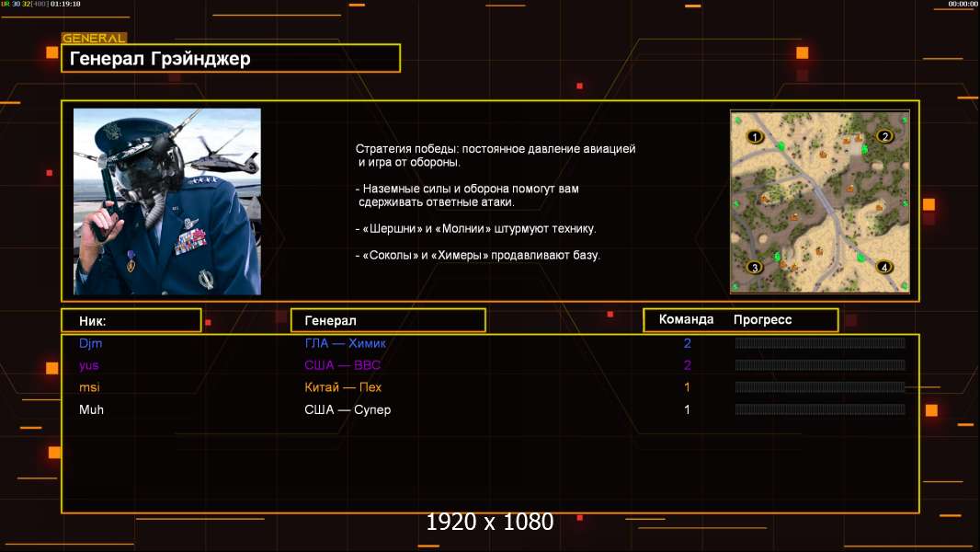Click team number in Djm row
980x552 pixels.
click(x=688, y=343)
